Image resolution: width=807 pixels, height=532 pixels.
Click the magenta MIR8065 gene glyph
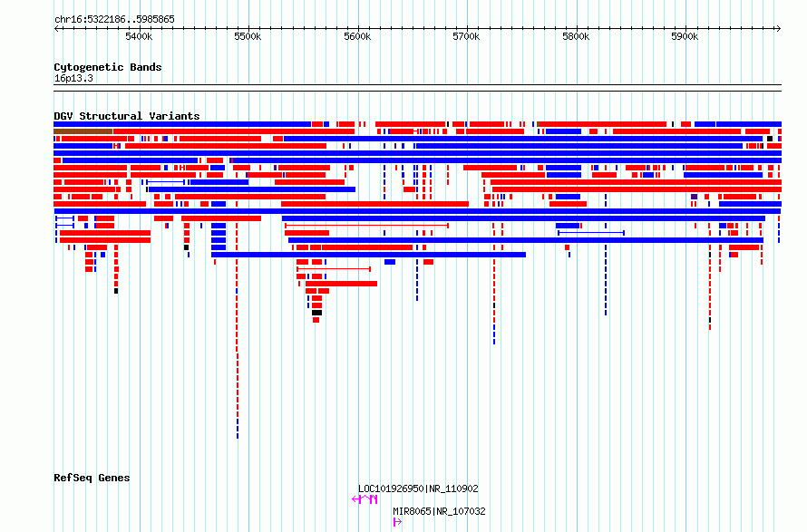click(397, 522)
